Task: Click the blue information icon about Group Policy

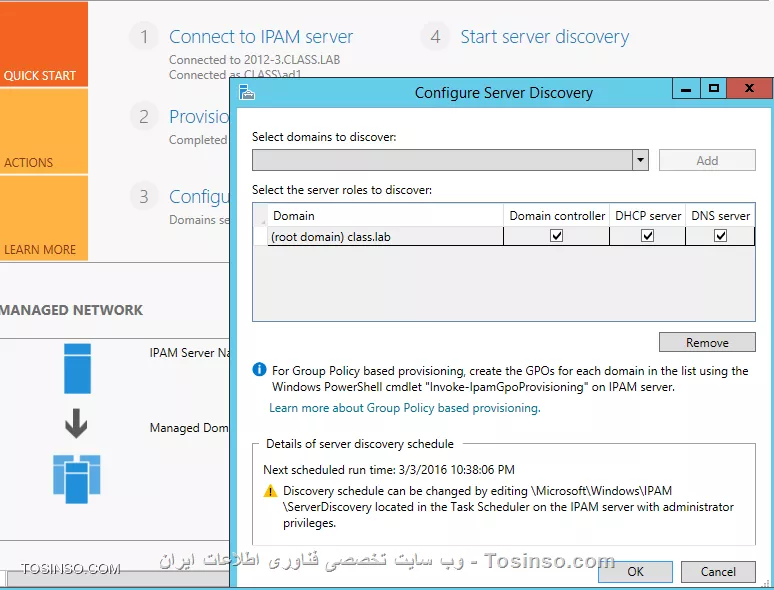Action: pyautogui.click(x=260, y=370)
